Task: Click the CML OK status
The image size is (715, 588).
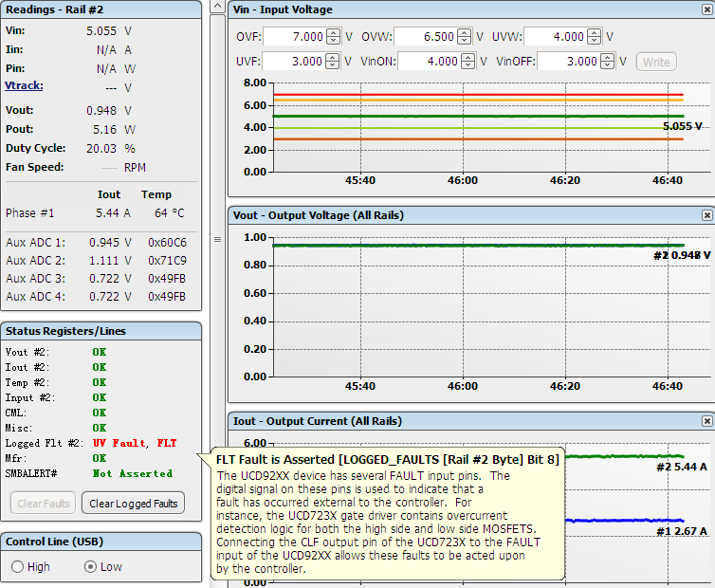Action: (x=100, y=413)
